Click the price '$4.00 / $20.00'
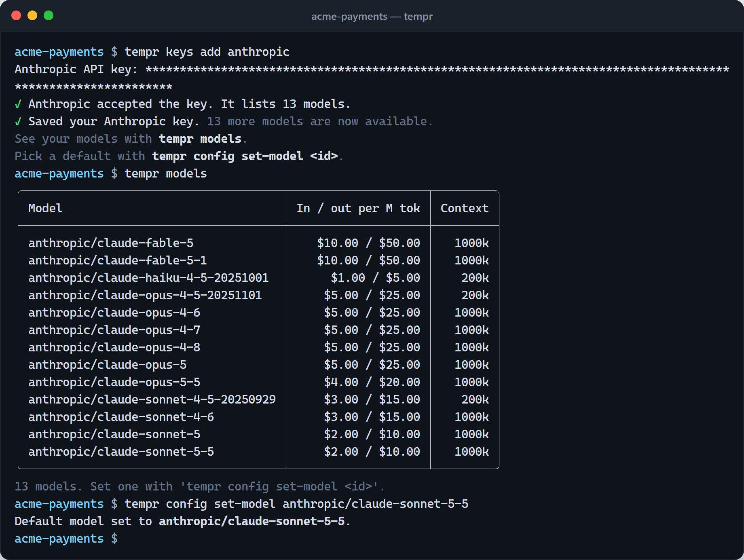The height and width of the screenshot is (560, 744). [372, 382]
